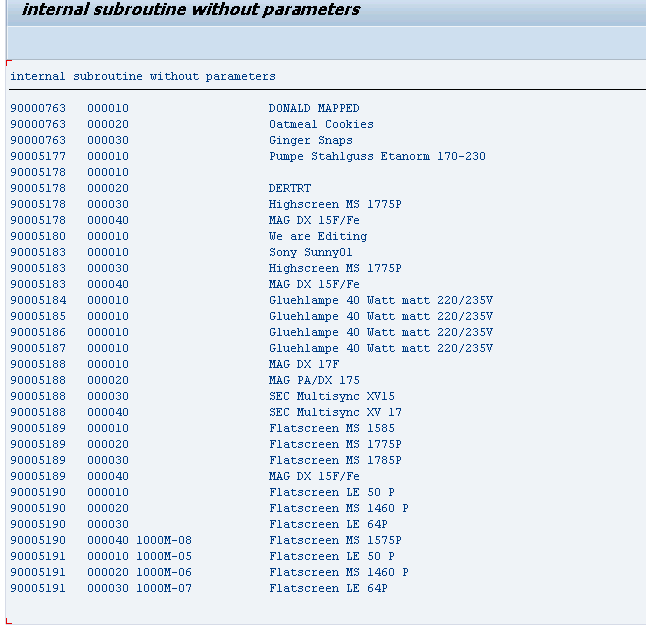Click 'Flatscreen MS 1785P' description
This screenshot has height=634, width=646.
[335, 460]
